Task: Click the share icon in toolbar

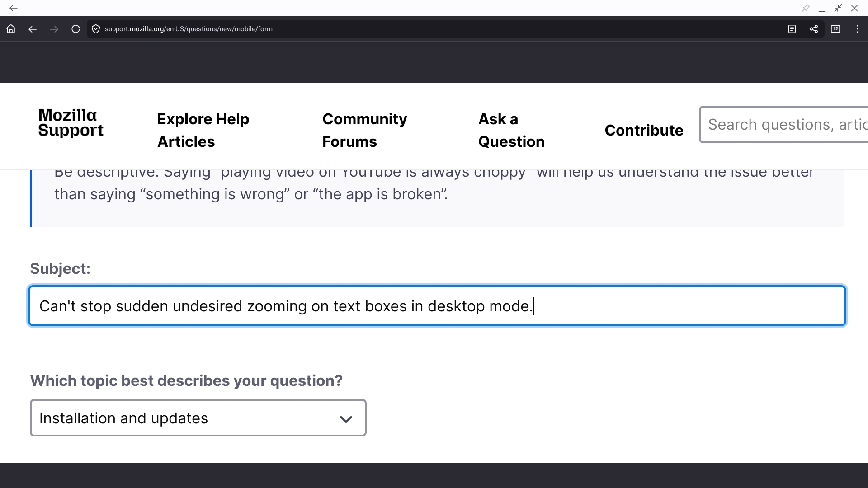Action: click(814, 29)
